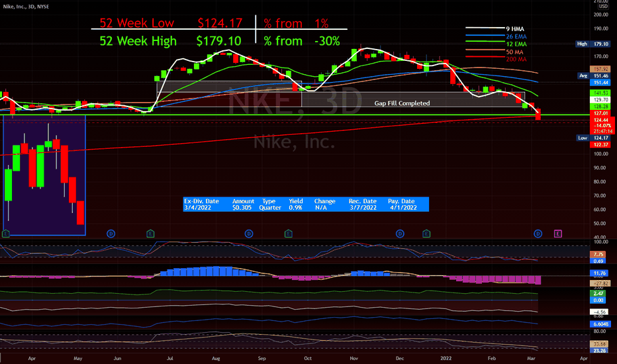This screenshot has height=364, width=617.
Task: Click the Ex-Div. Date 3/4/2022 cell
Action: click(201, 205)
